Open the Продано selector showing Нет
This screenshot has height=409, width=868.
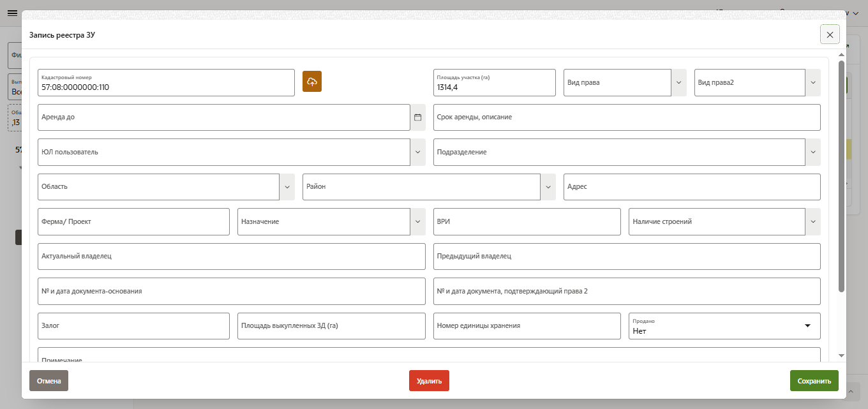point(724,326)
